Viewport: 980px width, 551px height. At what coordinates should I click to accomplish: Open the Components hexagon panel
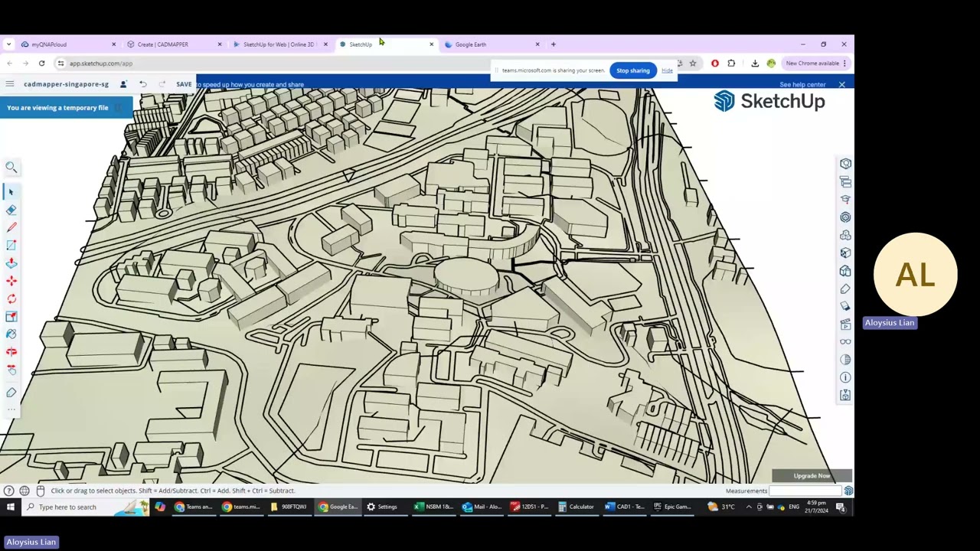pos(845,217)
